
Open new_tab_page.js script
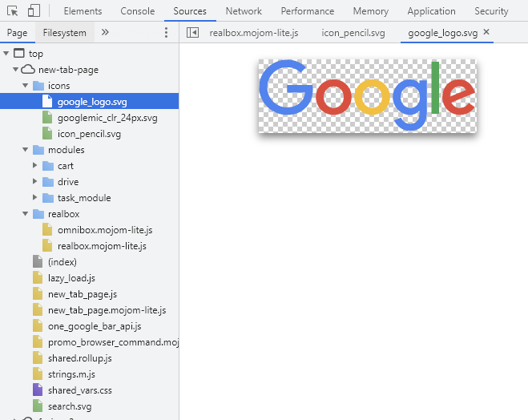pyautogui.click(x=83, y=294)
